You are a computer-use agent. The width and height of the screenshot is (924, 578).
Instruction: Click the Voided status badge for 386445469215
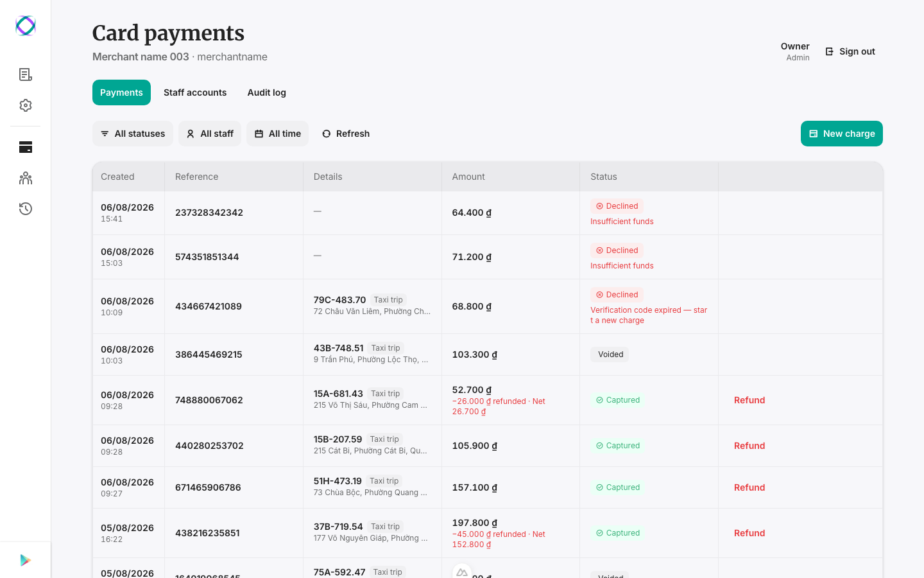click(610, 355)
